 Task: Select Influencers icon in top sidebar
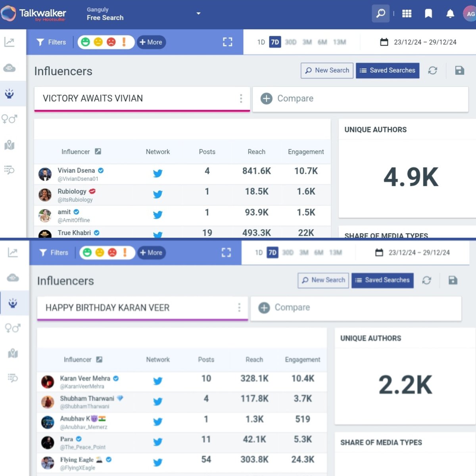pos(10,94)
